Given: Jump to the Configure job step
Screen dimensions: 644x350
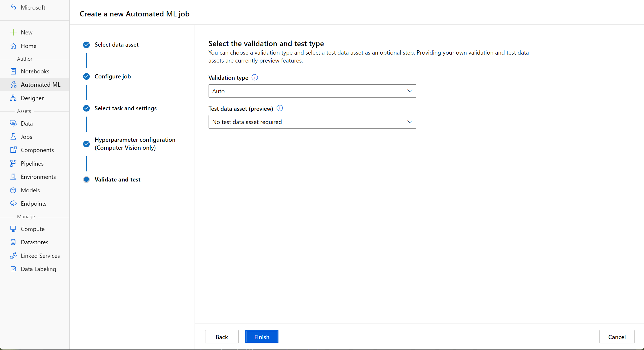Looking at the screenshot, I should (112, 76).
